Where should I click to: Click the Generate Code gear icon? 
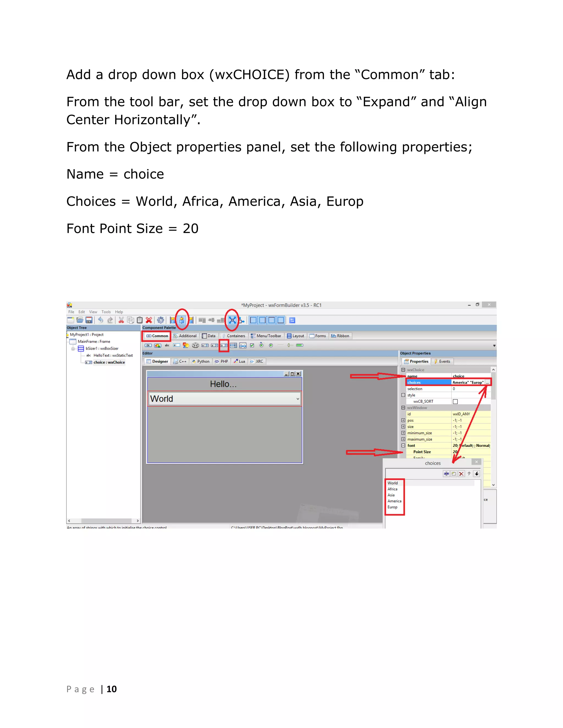[161, 320]
